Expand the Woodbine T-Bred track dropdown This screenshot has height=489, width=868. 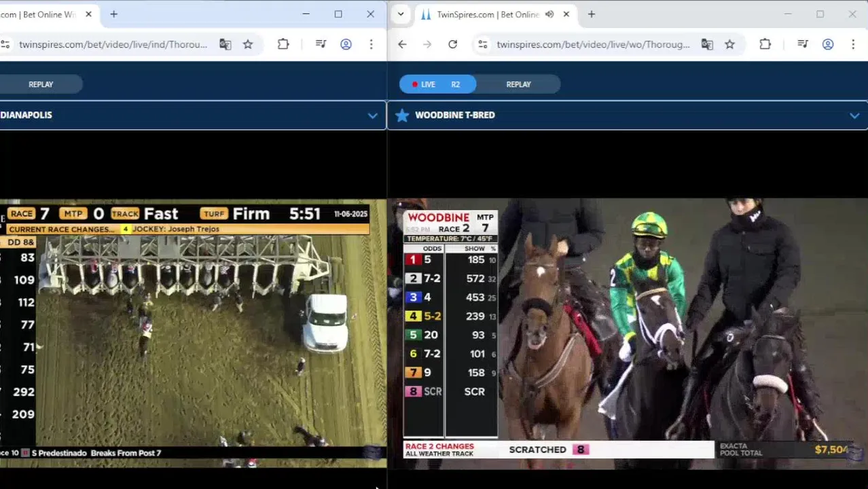pyautogui.click(x=854, y=115)
